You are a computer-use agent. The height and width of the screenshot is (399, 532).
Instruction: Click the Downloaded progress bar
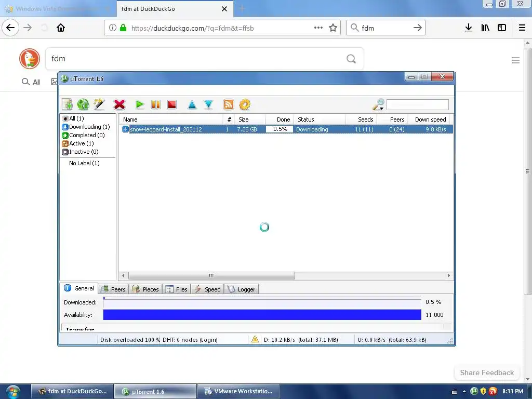click(x=262, y=302)
